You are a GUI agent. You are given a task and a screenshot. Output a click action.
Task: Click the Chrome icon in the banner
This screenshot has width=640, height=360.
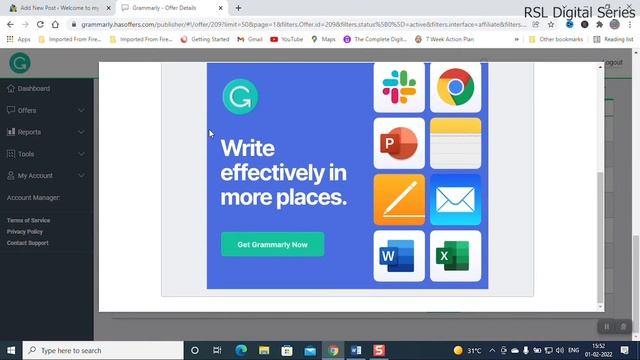tap(456, 87)
